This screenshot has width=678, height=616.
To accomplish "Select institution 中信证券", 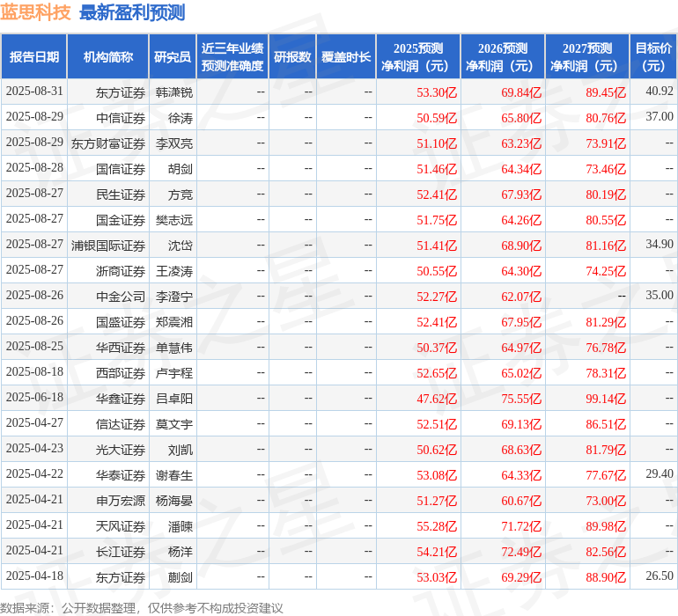I will (x=121, y=118).
